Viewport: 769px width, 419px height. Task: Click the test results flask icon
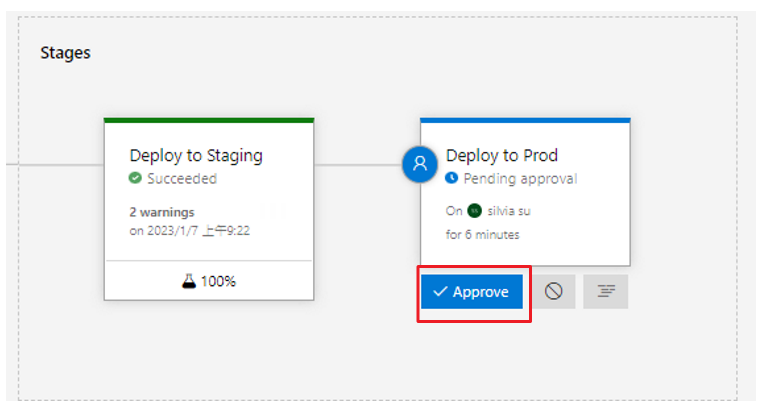(188, 281)
